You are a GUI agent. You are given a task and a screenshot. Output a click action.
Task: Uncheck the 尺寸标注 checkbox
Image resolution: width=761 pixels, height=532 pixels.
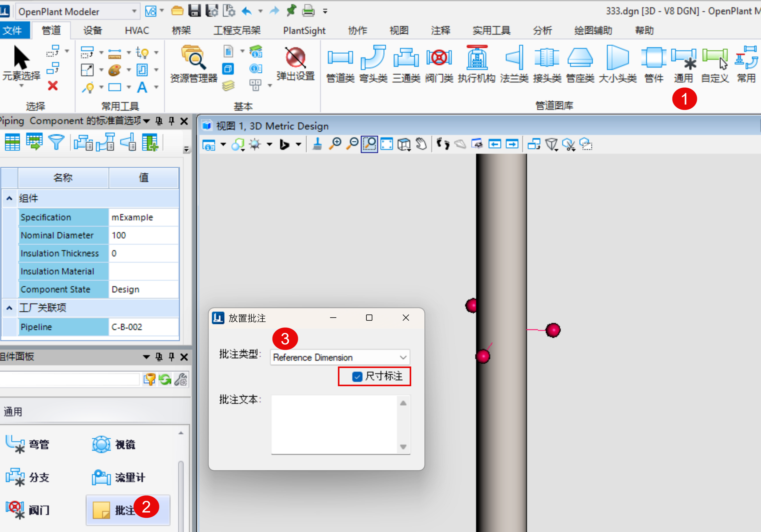357,376
